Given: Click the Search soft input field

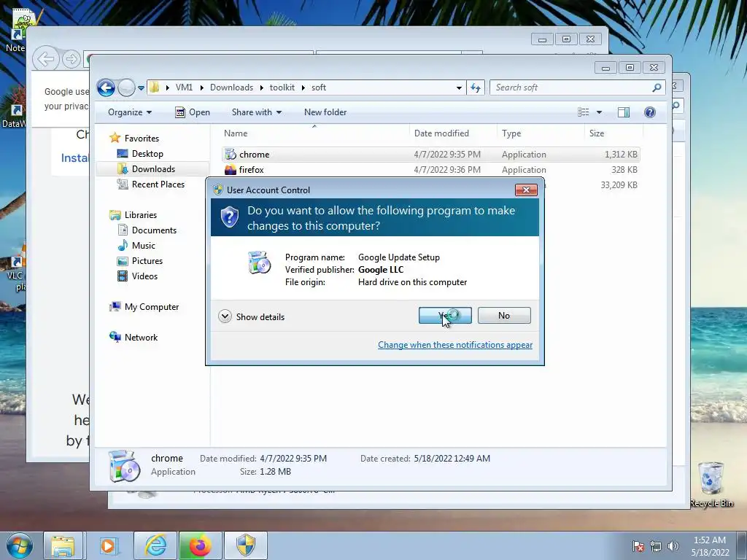Looking at the screenshot, I should tap(572, 87).
